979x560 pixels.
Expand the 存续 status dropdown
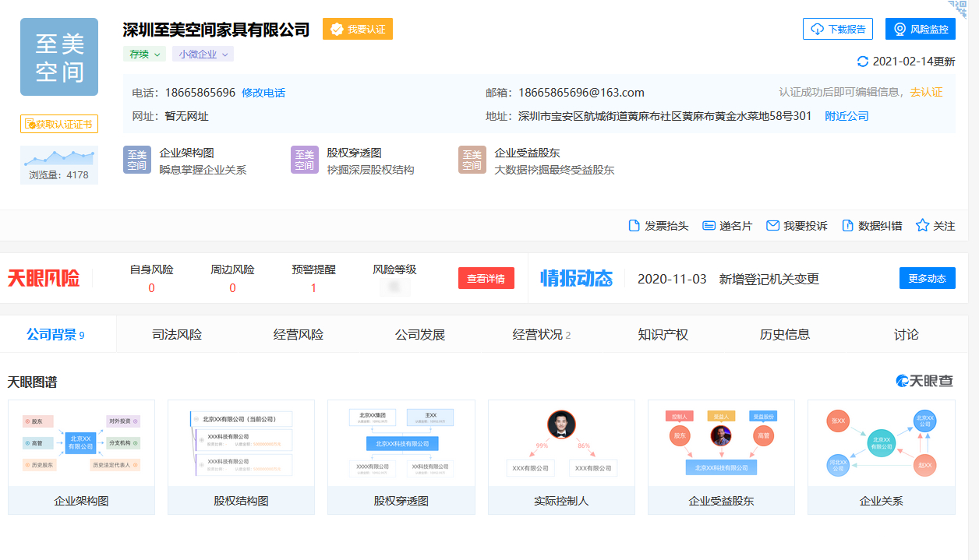pyautogui.click(x=144, y=55)
